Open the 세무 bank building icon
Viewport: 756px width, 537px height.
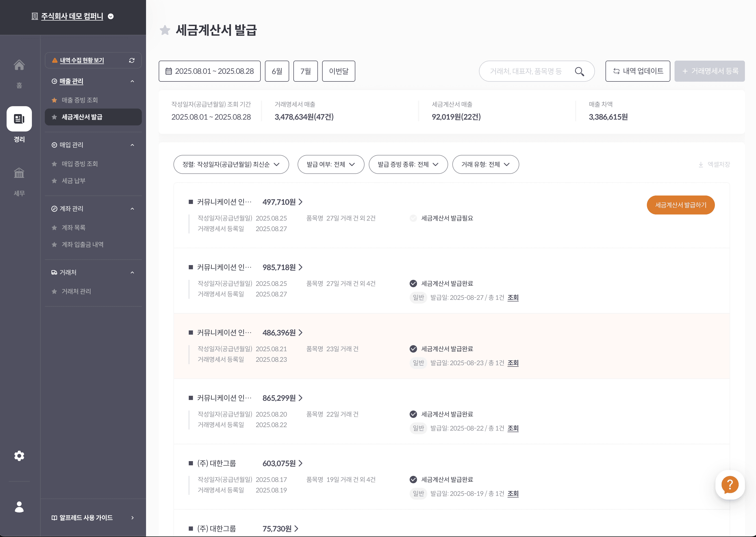[19, 173]
